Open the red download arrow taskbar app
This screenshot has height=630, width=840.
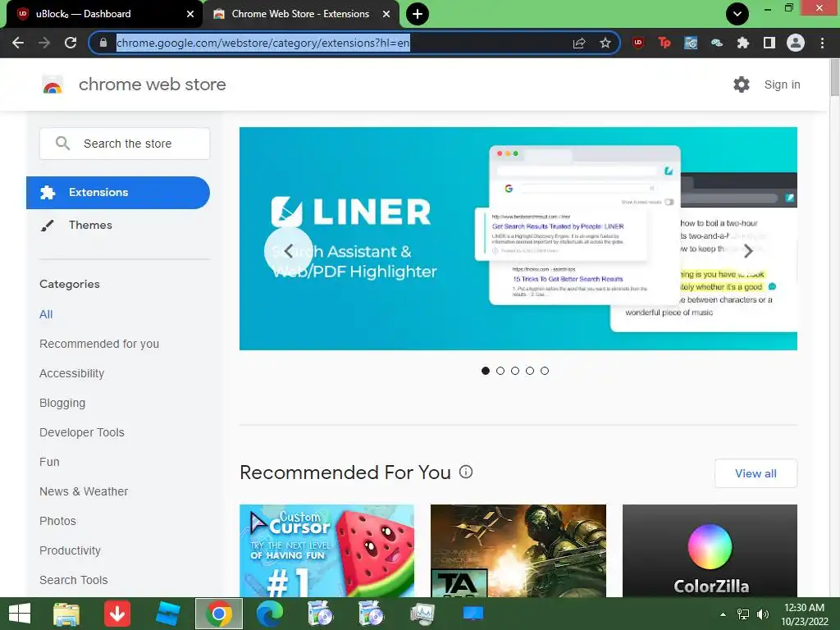117,614
